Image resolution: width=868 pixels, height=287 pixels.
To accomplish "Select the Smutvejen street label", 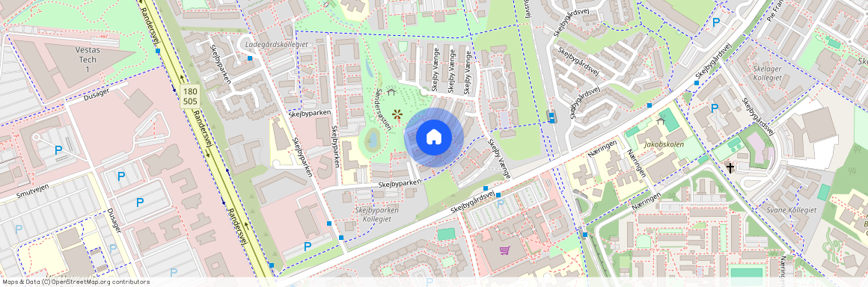I will tap(33, 191).
